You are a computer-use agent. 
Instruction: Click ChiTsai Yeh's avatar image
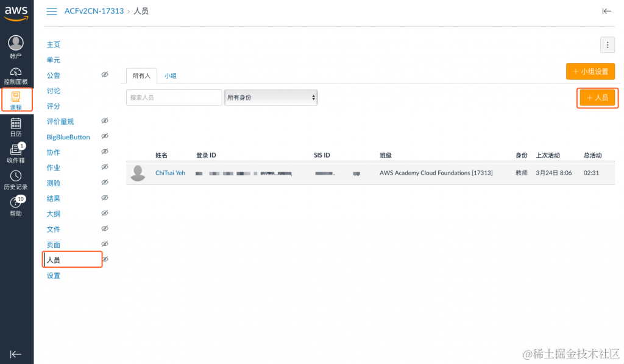click(138, 173)
